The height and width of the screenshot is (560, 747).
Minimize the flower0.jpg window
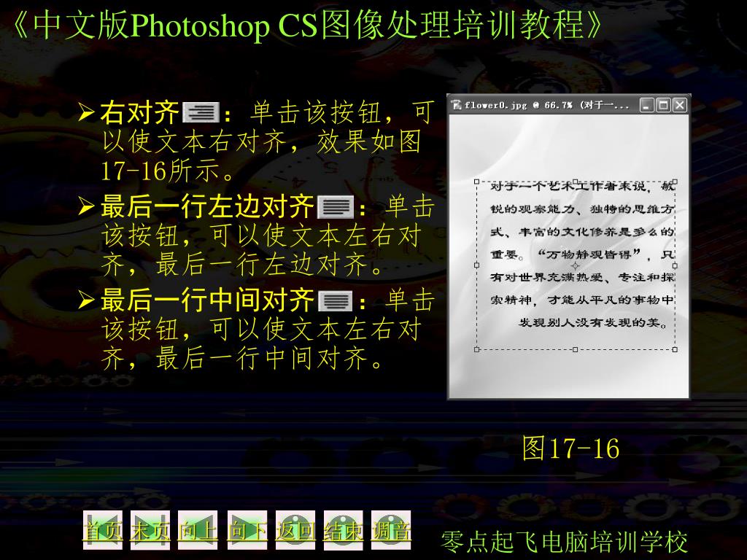[646, 105]
